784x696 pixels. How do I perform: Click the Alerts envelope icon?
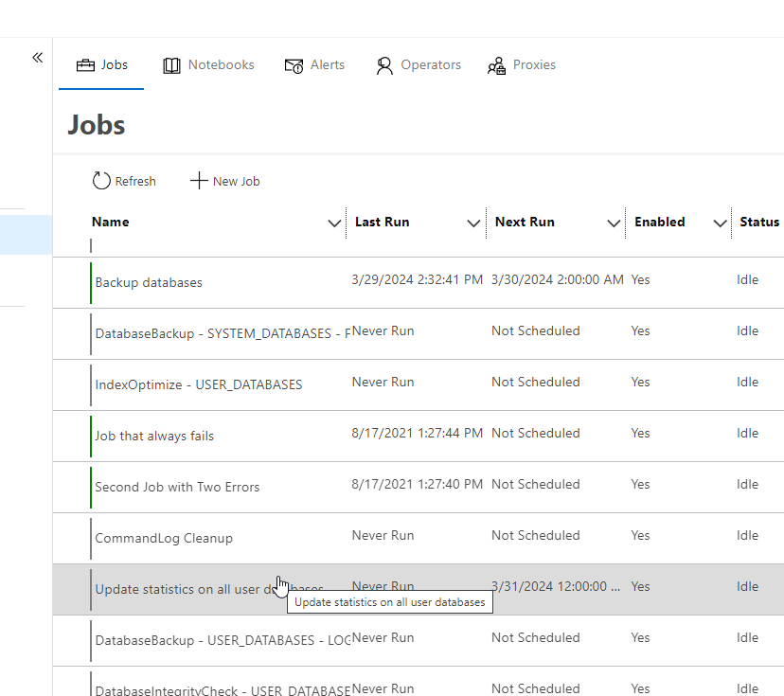(x=294, y=65)
